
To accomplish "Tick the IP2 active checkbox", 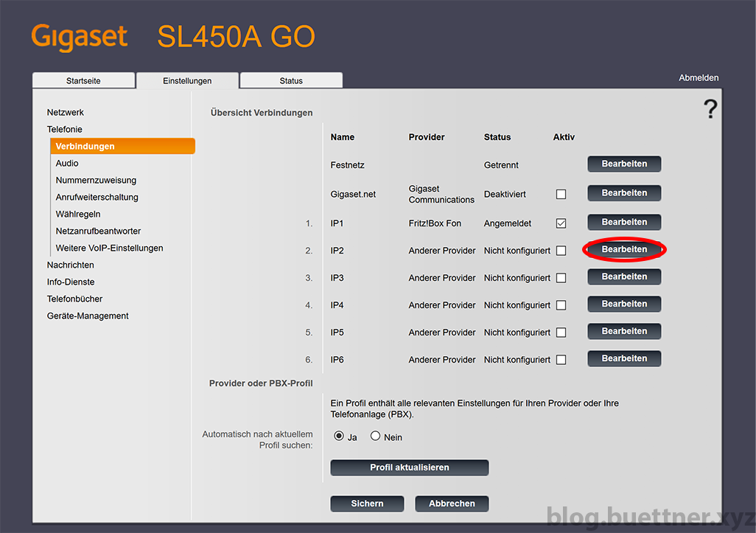I will [561, 251].
